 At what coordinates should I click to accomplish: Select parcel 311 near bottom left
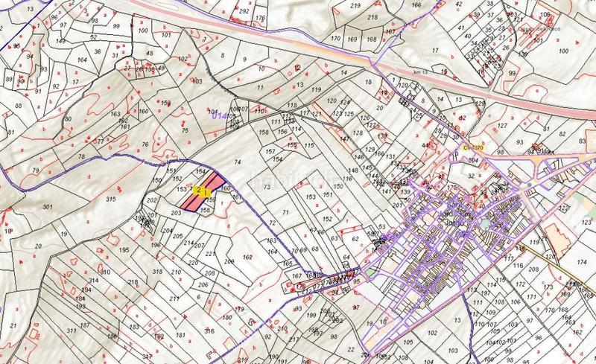[x=72, y=330]
